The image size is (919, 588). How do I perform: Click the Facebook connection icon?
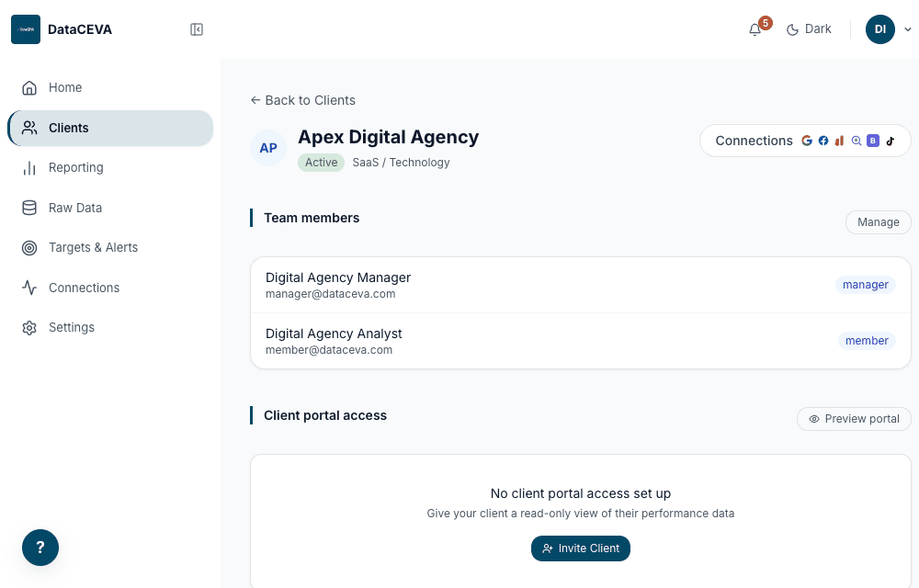click(x=823, y=141)
